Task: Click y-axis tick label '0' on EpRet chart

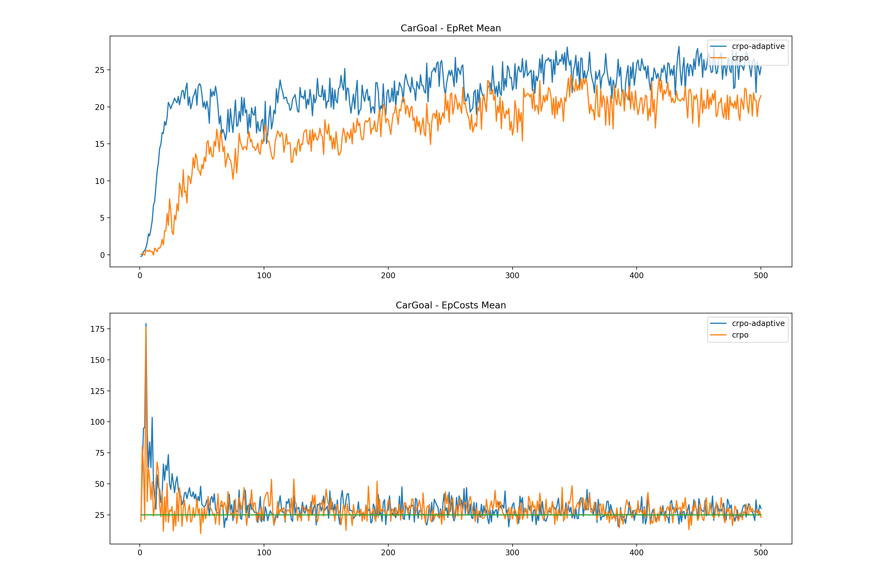Action: pos(102,255)
